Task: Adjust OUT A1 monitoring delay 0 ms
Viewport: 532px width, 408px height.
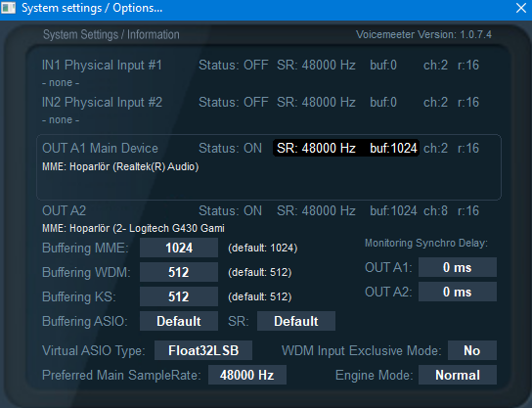Action: pyautogui.click(x=458, y=267)
